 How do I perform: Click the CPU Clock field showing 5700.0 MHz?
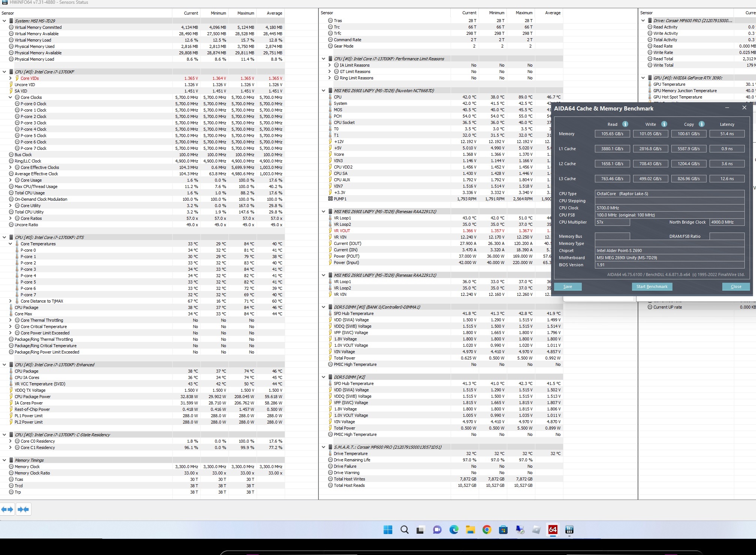pos(669,208)
